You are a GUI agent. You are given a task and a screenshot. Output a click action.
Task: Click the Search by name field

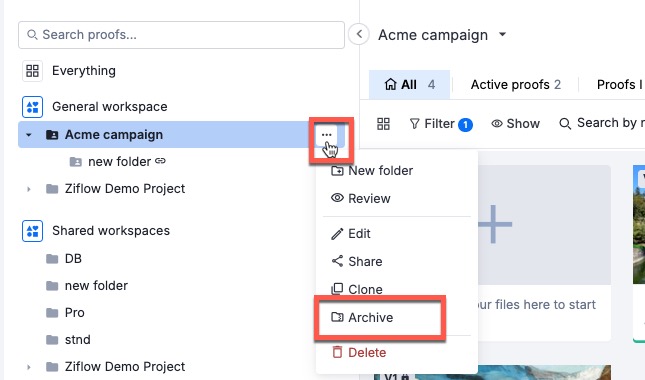click(602, 123)
